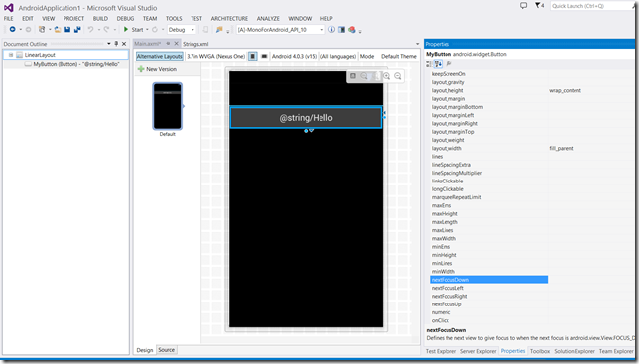This screenshot has height=364, width=639.
Task: Open the BUILD menu
Action: 100,18
